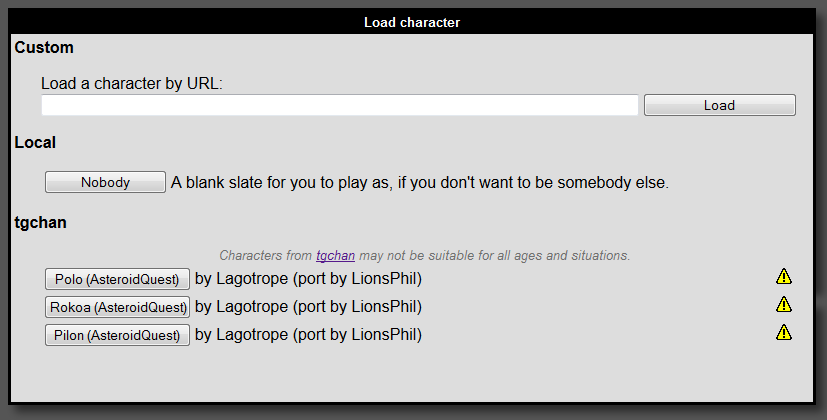This screenshot has width=827, height=420.
Task: Click the author credit beside Rokoa
Action: coord(308,306)
